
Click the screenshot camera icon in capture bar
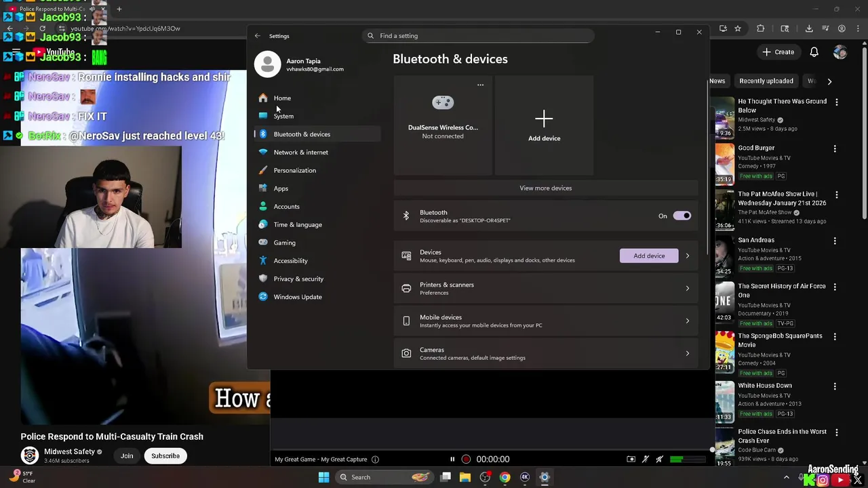631,460
